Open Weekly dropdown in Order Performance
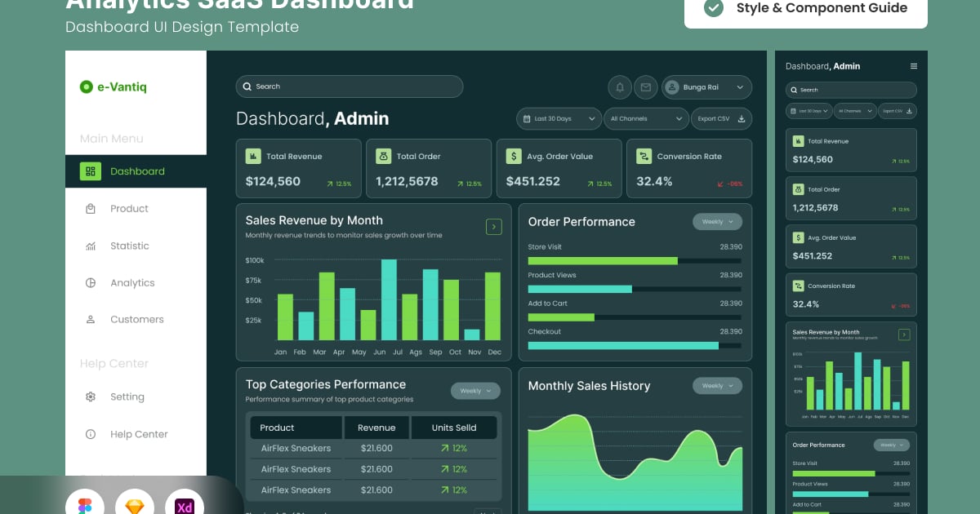This screenshot has width=980, height=514. 717,222
